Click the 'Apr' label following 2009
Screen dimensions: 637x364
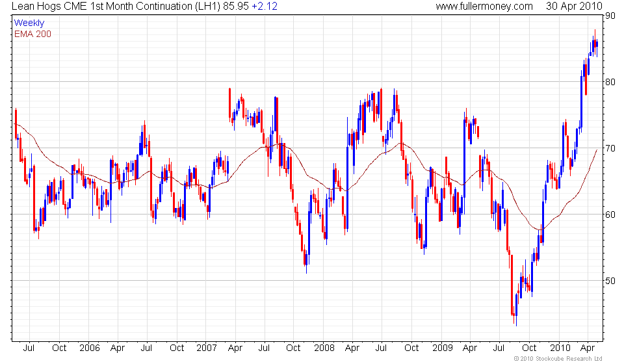[469, 348]
